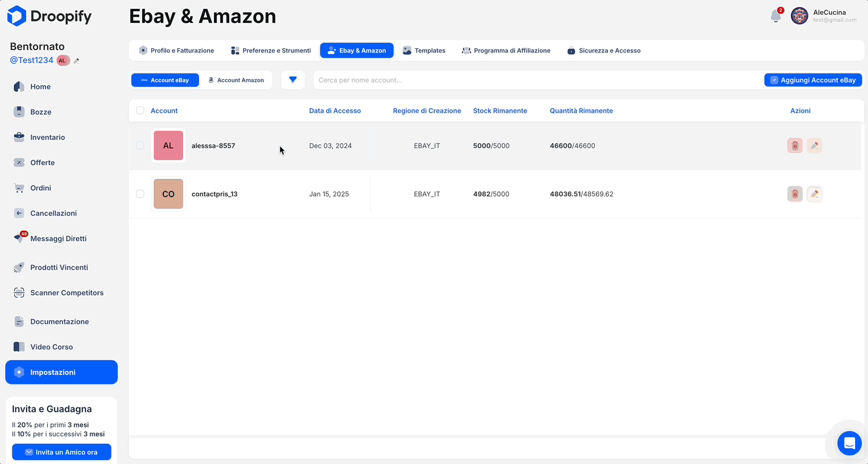The width and height of the screenshot is (868, 464).
Task: Click the alesssa-8557 account name
Action: point(213,145)
